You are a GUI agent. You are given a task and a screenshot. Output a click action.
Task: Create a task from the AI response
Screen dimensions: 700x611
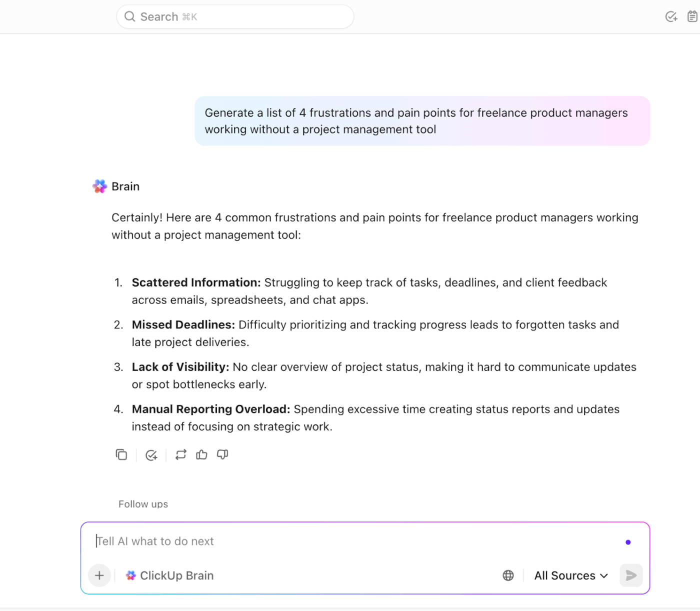[151, 454]
